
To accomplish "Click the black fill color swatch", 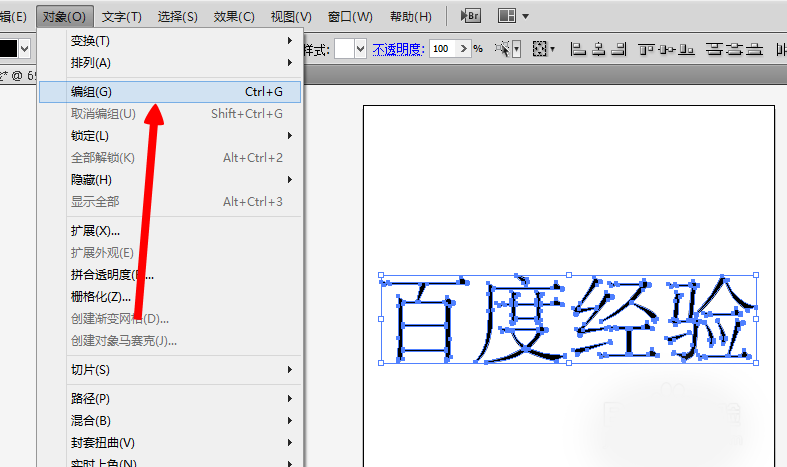I will [x=8, y=49].
